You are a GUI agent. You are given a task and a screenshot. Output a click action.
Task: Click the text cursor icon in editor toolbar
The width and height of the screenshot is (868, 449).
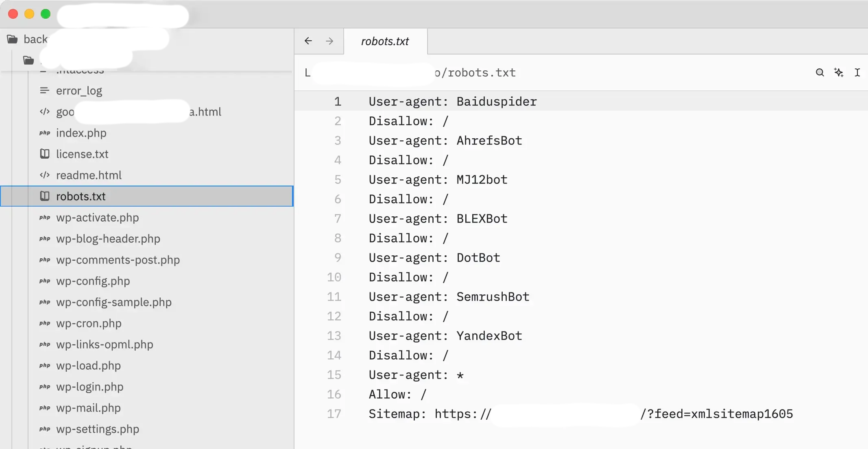click(857, 72)
